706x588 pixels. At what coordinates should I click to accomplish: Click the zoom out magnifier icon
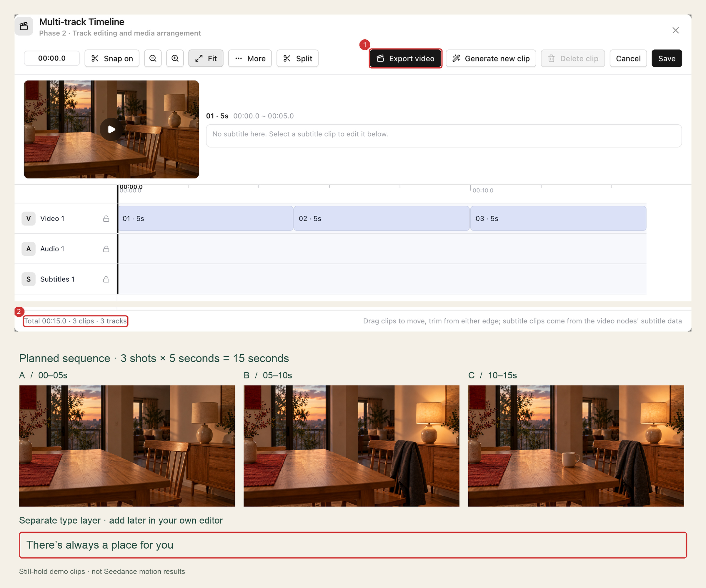click(153, 59)
